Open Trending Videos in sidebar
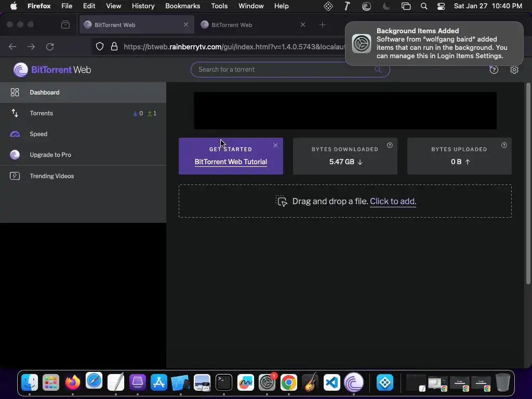Viewport: 532px width, 399px height. [83, 176]
